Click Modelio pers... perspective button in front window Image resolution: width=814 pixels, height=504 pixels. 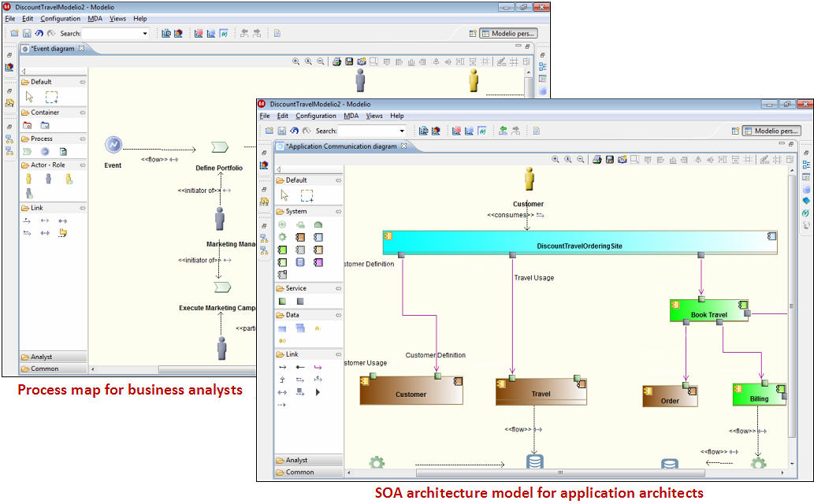point(771,131)
